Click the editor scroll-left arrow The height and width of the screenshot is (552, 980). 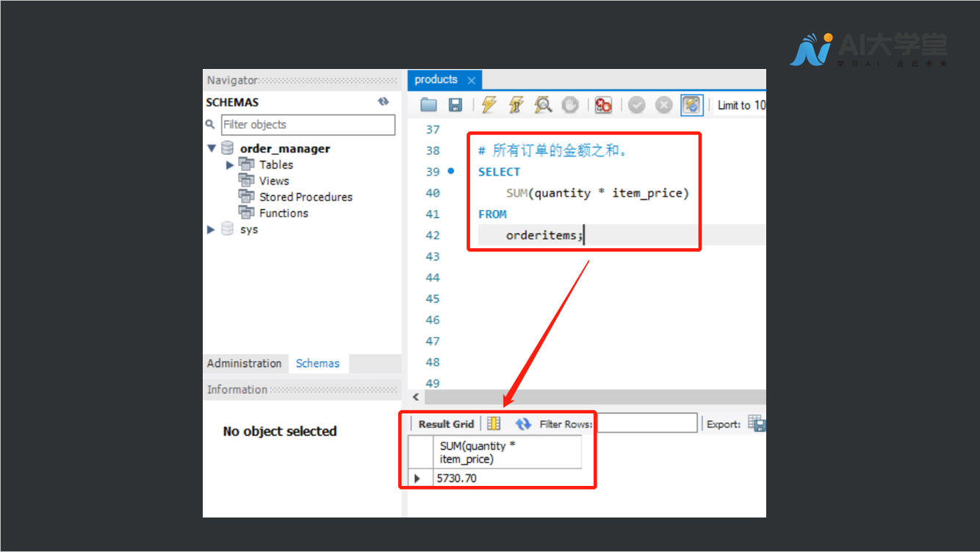416,397
